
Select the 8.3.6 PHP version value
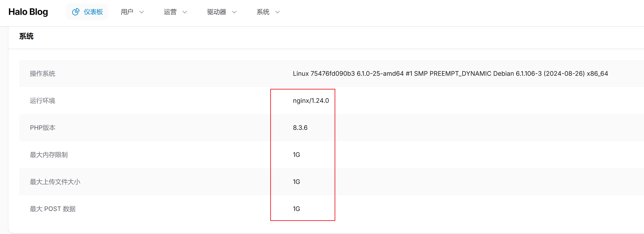300,128
